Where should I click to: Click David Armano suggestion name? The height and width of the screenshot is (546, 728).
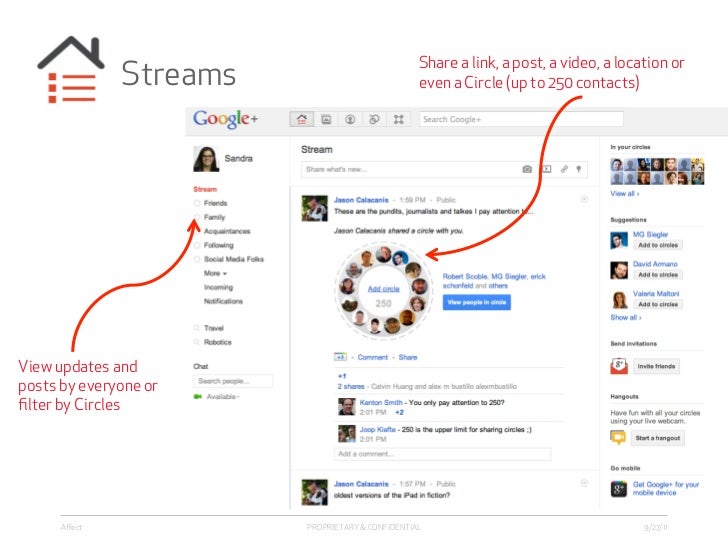(655, 264)
